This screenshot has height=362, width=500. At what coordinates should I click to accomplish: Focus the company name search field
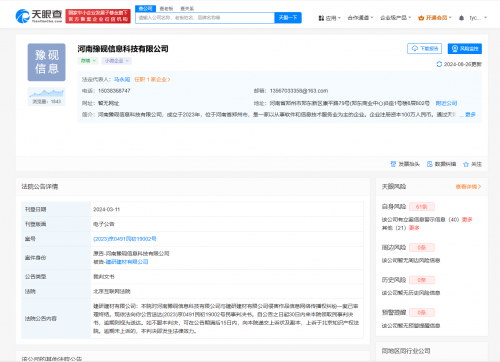pyautogui.click(x=205, y=18)
